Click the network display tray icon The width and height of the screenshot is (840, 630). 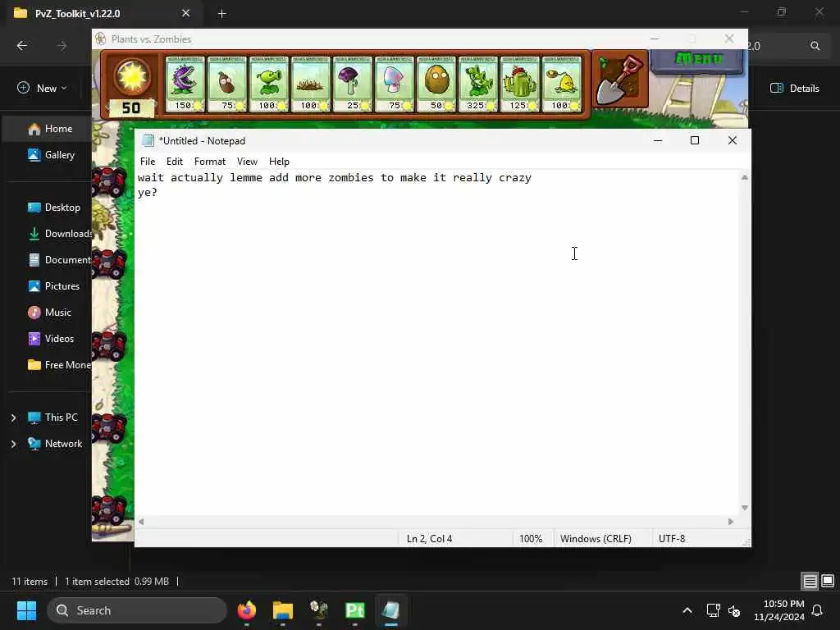713,610
